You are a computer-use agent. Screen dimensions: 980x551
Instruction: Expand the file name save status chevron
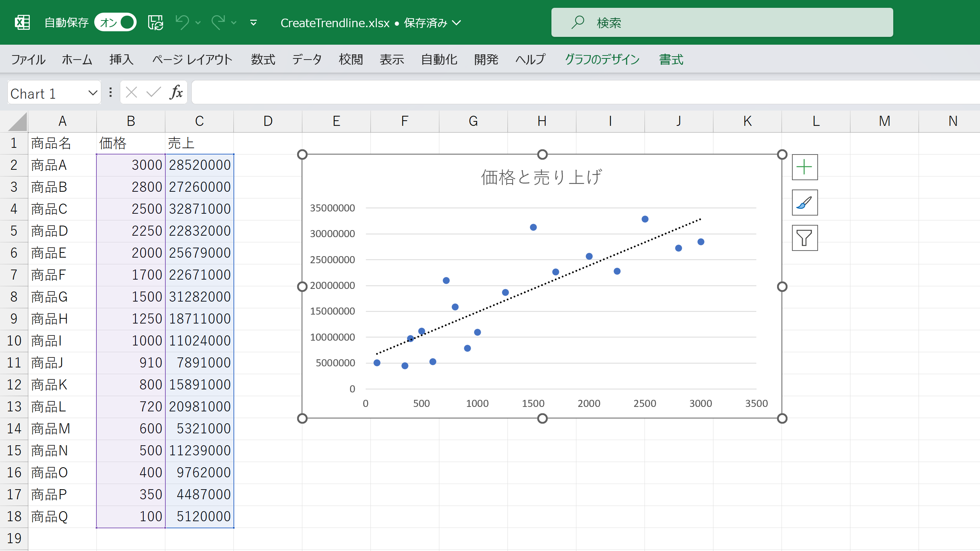(x=456, y=23)
